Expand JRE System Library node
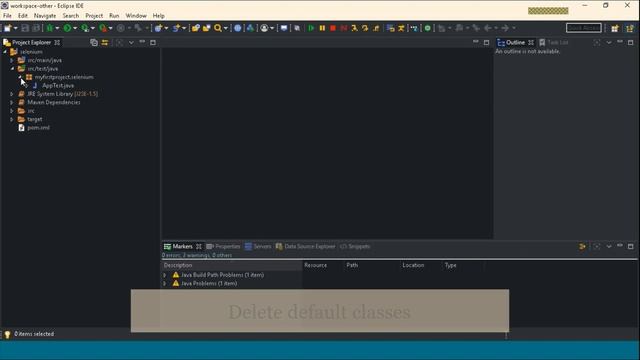The image size is (640, 360). (12, 94)
